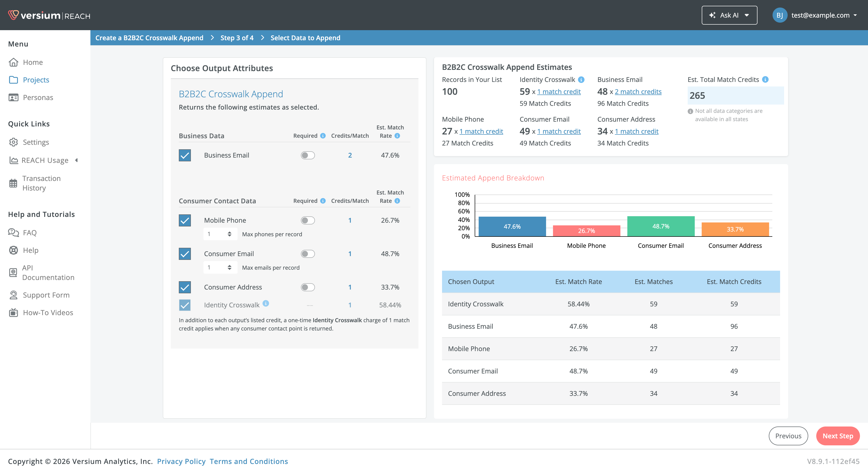Go to Support Form menu item
868x473 pixels.
pyautogui.click(x=46, y=295)
